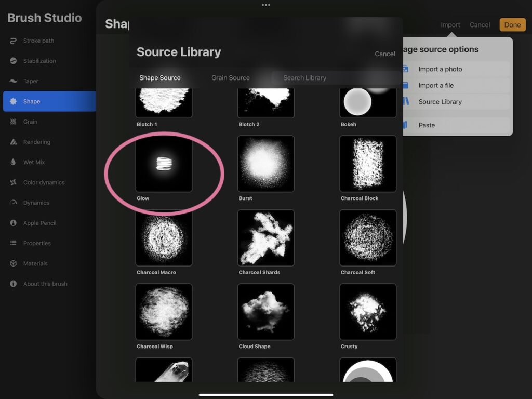Cancel the Source Library dialog

(384, 54)
